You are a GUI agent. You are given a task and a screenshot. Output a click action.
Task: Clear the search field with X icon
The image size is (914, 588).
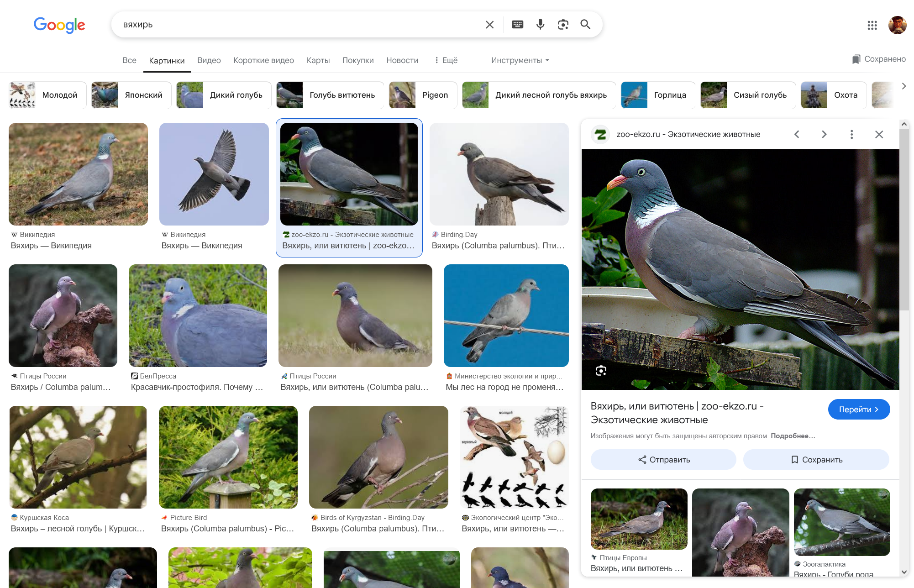pyautogui.click(x=489, y=25)
